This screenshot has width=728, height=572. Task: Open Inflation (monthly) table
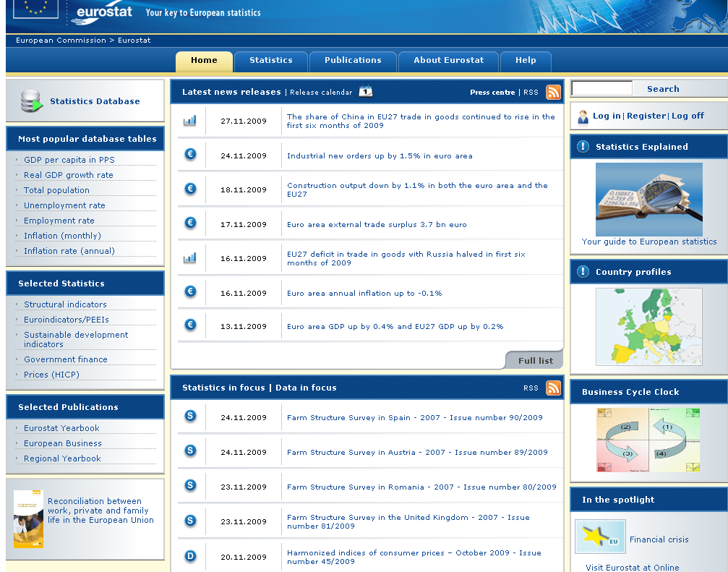coord(62,236)
